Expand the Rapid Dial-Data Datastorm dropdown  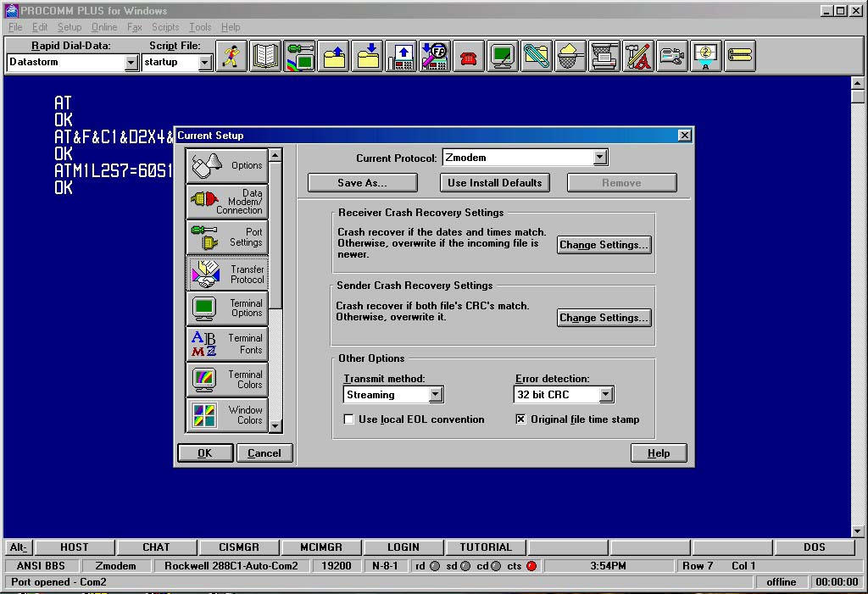click(x=131, y=63)
